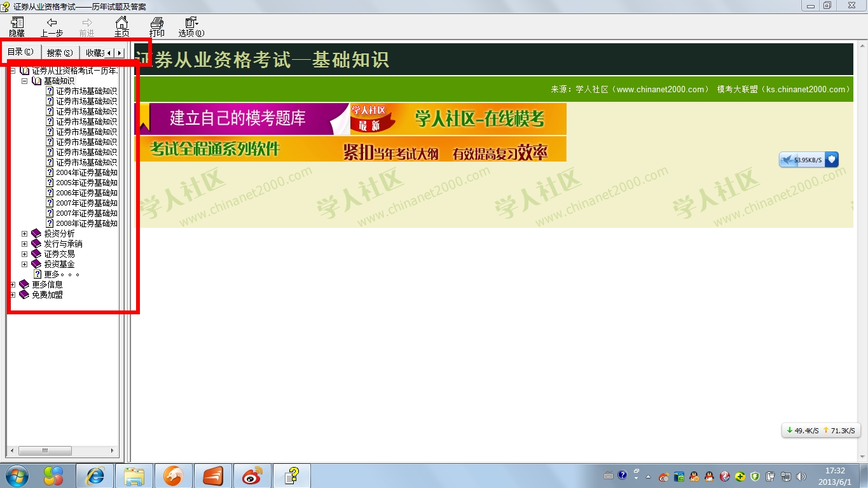868x488 pixels.
Task: Go back using the 上一步 button
Action: [x=52, y=27]
